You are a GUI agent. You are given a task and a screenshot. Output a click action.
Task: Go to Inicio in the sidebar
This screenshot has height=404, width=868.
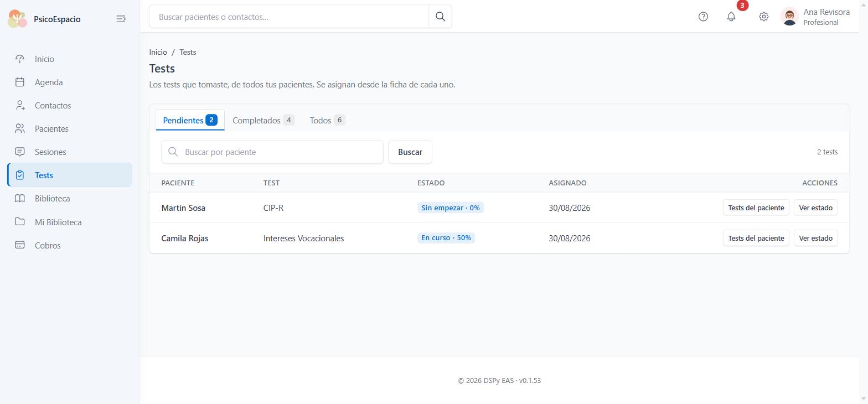[70, 59]
